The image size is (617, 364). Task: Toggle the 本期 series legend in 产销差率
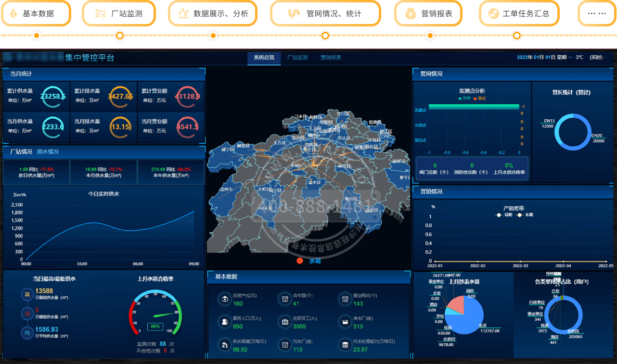(526, 215)
